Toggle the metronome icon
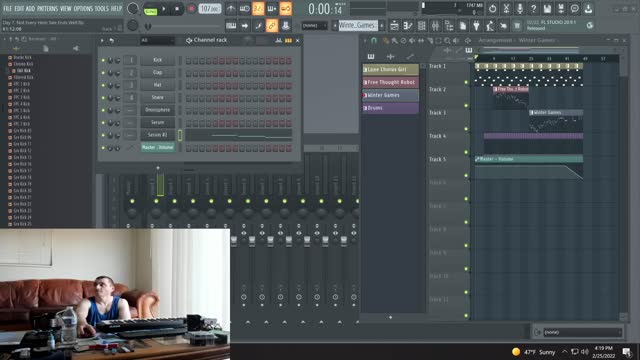Image resolution: width=640 pixels, height=360 pixels. click(231, 9)
